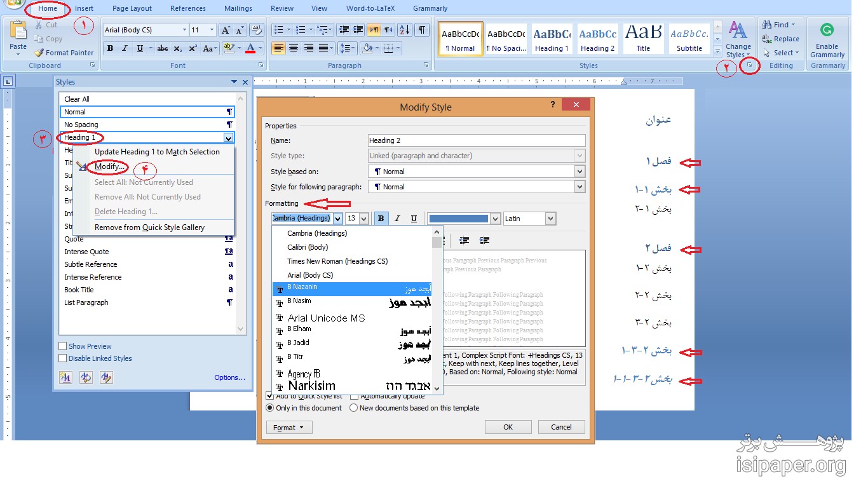Show paragraph marks with the pilcrow icon
The image size is (868, 488).
422,30
